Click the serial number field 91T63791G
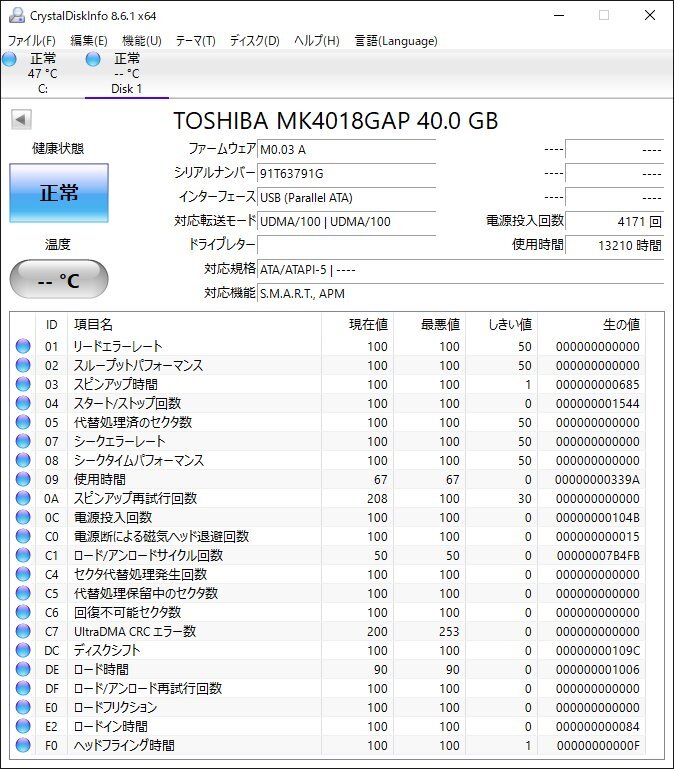The width and height of the screenshot is (674, 769). (346, 173)
